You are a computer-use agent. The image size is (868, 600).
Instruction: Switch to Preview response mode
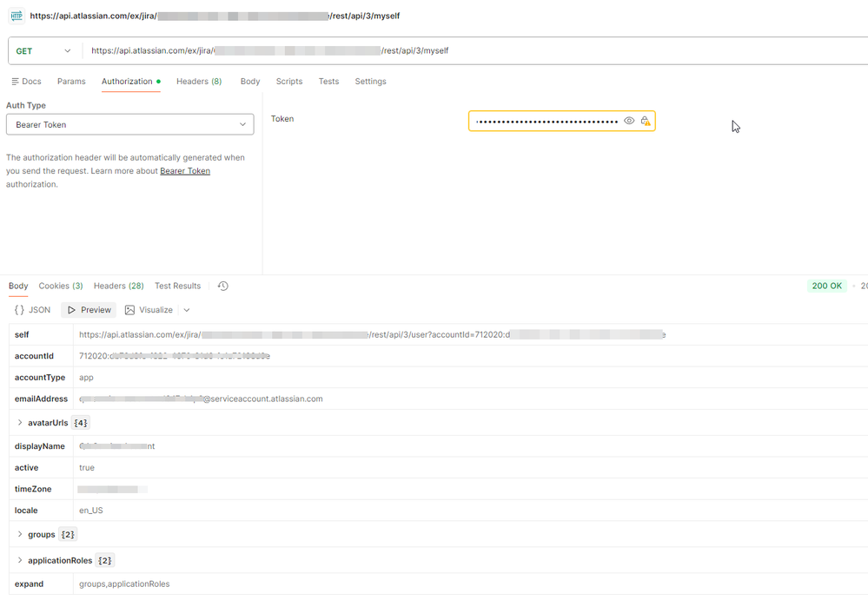88,309
